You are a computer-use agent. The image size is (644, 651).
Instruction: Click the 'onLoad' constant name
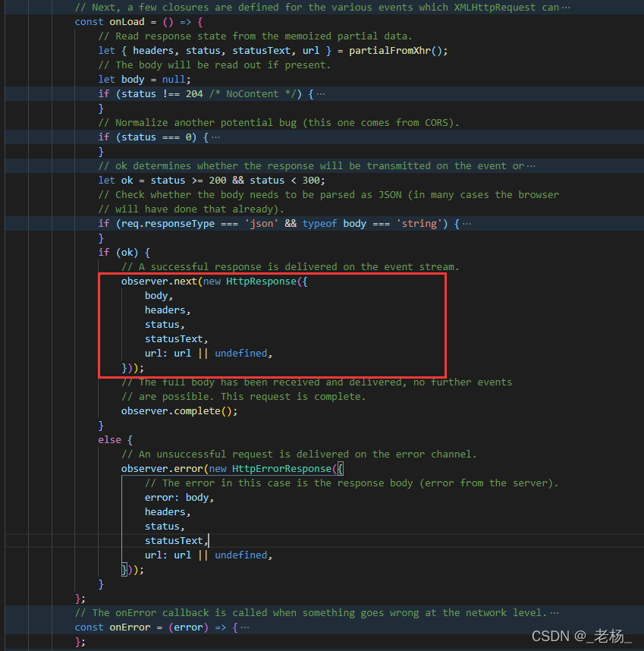tap(127, 22)
